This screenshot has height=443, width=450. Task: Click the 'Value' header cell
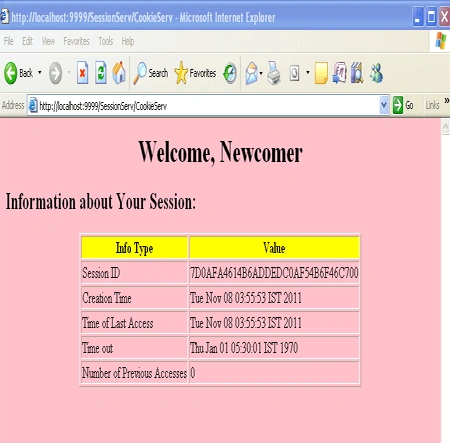click(x=274, y=248)
